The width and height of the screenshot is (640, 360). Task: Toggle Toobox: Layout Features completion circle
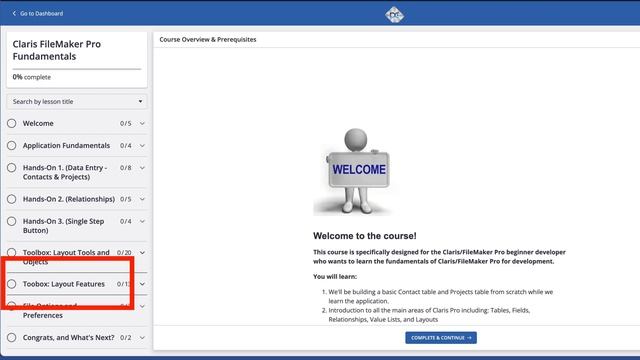point(11,284)
